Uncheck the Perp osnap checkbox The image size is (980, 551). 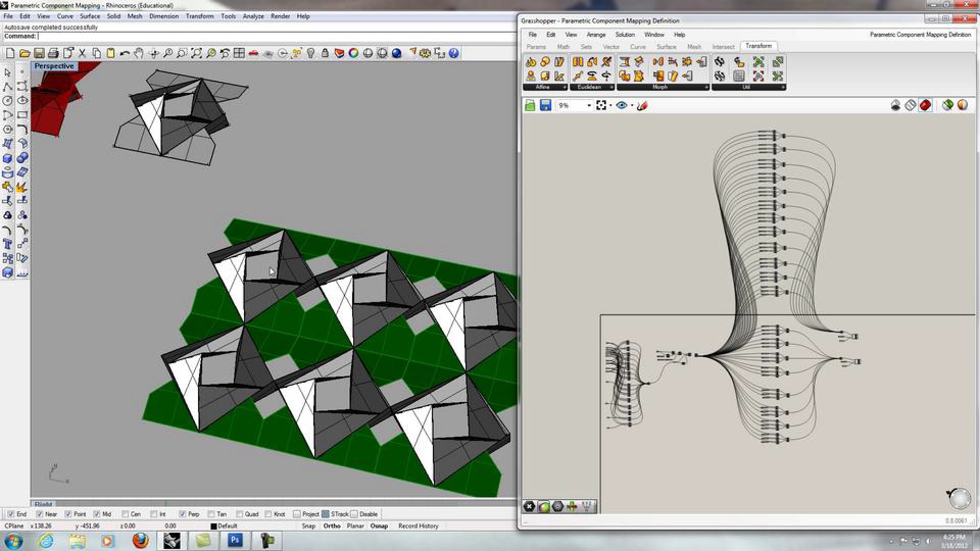183,514
